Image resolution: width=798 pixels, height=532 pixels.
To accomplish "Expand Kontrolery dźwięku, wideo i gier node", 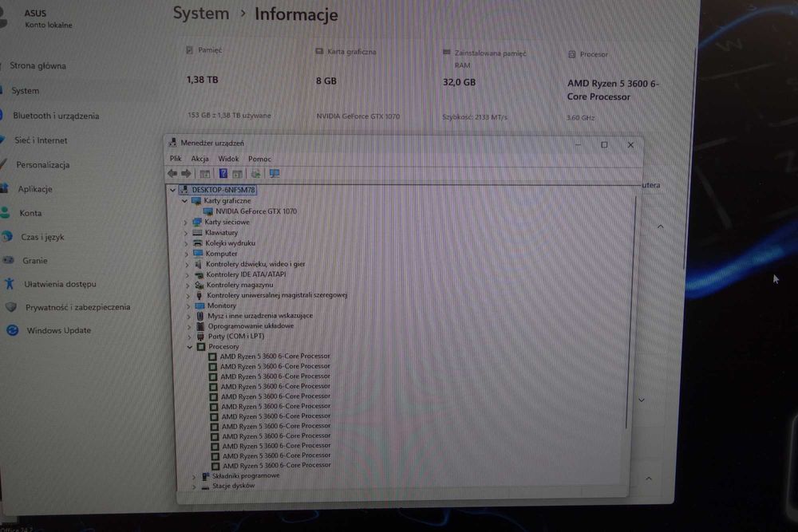I will click(x=188, y=265).
